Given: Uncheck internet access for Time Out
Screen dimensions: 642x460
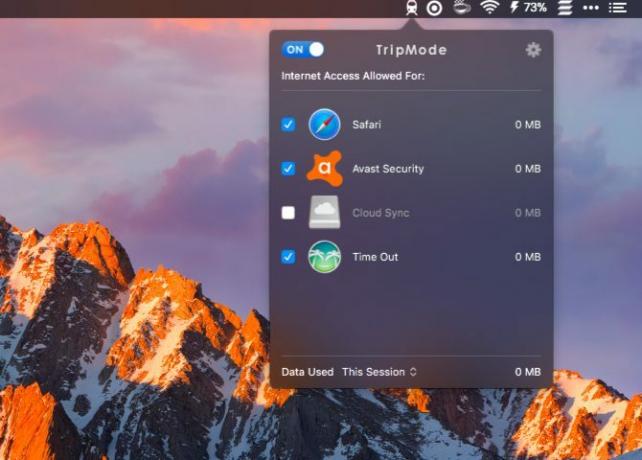Looking at the screenshot, I should [288, 257].
